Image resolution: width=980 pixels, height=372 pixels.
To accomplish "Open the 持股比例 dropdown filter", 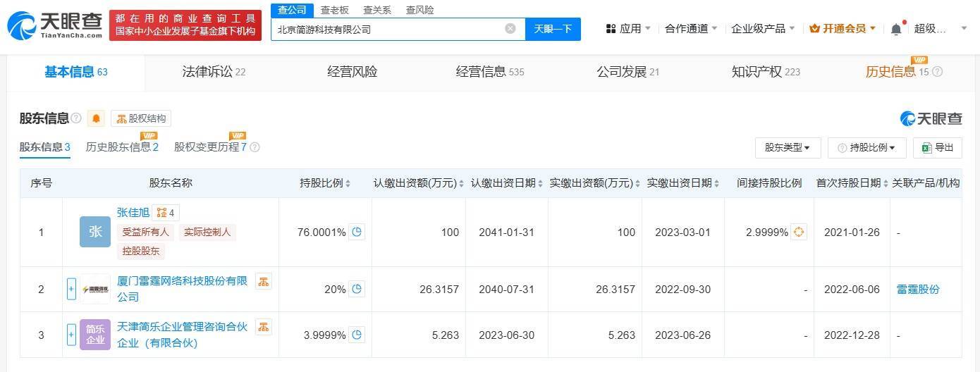I will (866, 148).
